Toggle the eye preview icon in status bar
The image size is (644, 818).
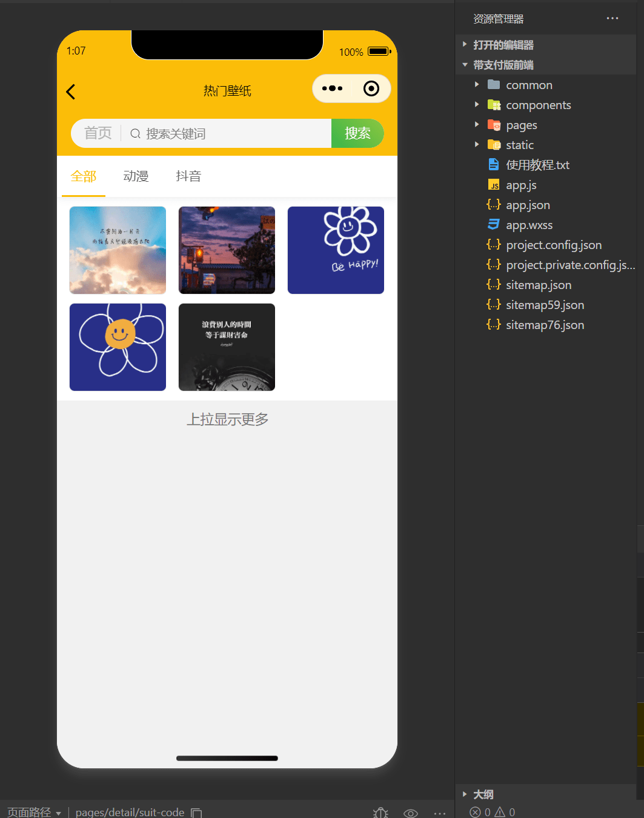pyautogui.click(x=411, y=813)
